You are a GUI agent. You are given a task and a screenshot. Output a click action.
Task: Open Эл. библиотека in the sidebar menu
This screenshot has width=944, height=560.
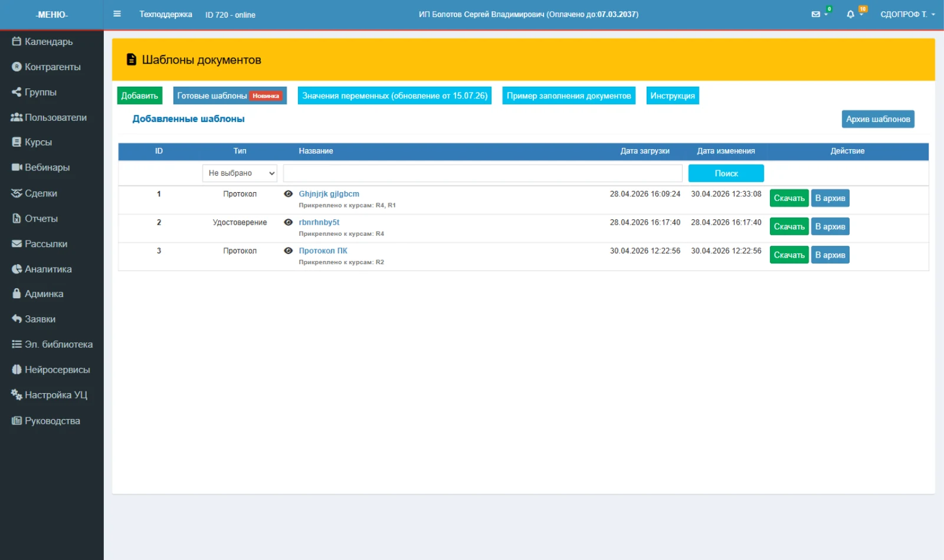pos(53,344)
